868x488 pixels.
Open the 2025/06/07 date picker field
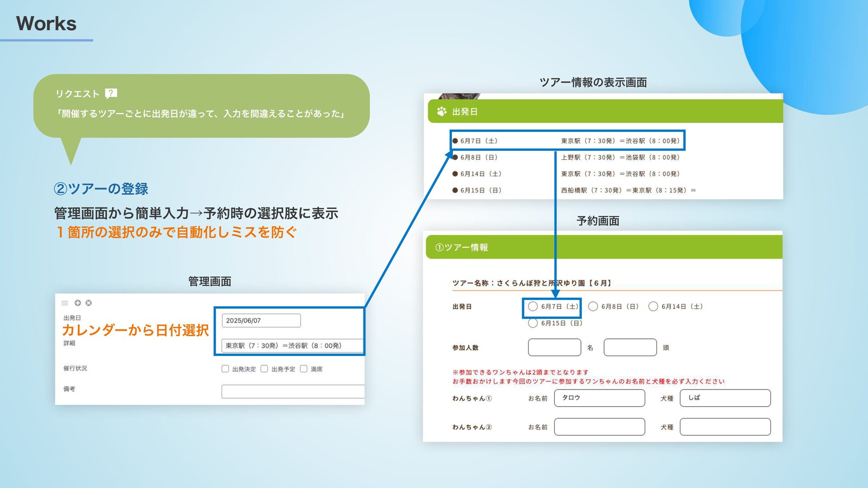[x=261, y=320]
